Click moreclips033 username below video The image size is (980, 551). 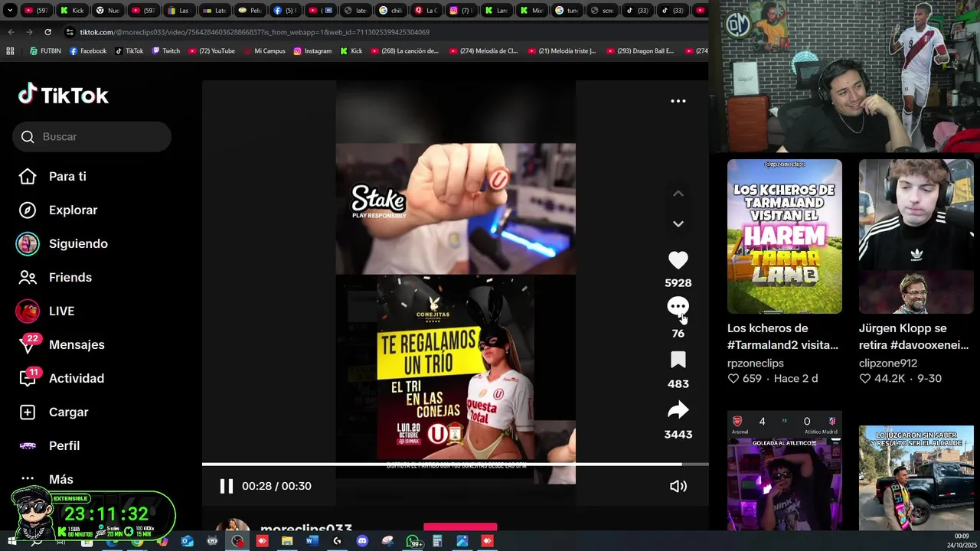(306, 529)
